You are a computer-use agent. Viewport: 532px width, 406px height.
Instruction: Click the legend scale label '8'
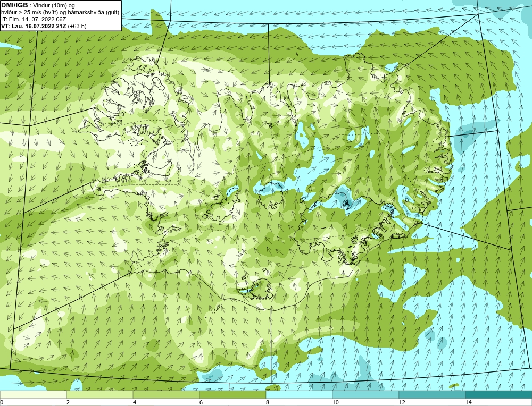[x=268, y=402]
